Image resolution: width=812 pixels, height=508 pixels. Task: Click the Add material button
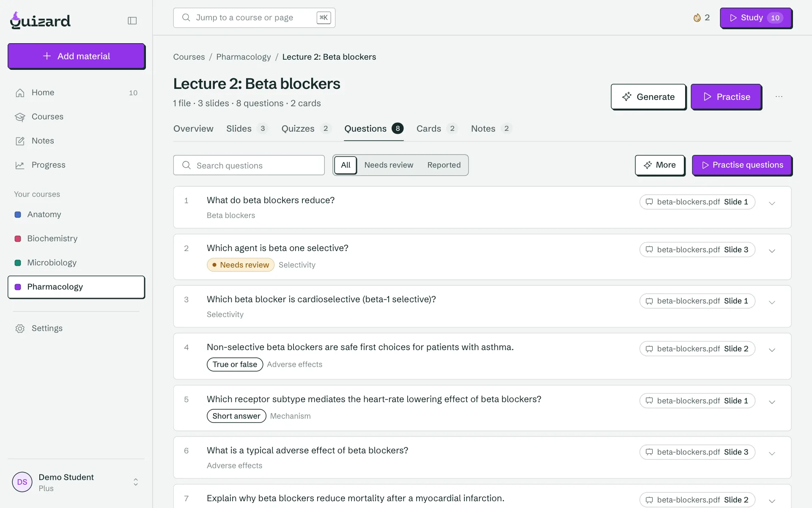(x=76, y=56)
